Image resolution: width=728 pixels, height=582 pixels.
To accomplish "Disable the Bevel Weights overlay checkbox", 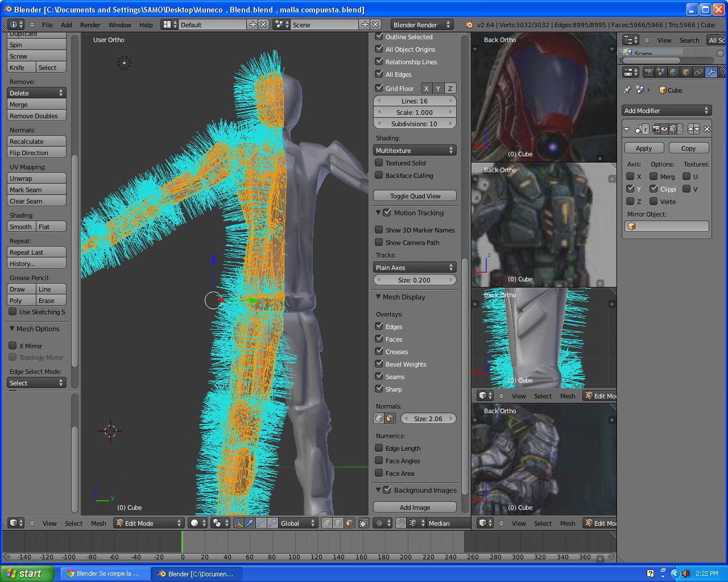I will 379,364.
